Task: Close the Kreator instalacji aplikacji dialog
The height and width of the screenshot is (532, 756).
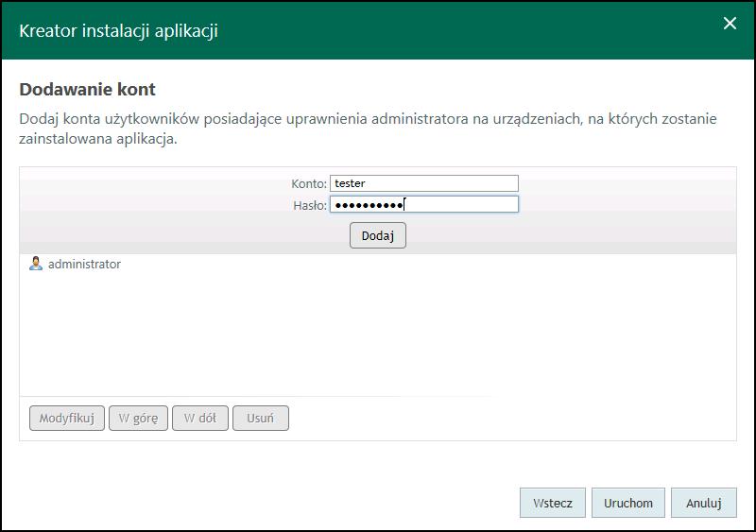Action: pyautogui.click(x=730, y=24)
